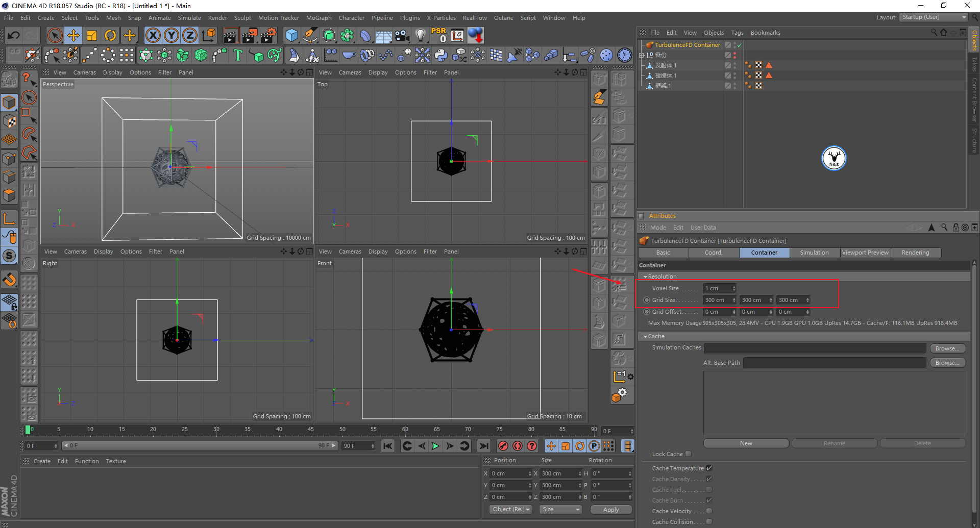Click the timeline preview range slider bar
The width and height of the screenshot is (980, 528).
coord(200,446)
